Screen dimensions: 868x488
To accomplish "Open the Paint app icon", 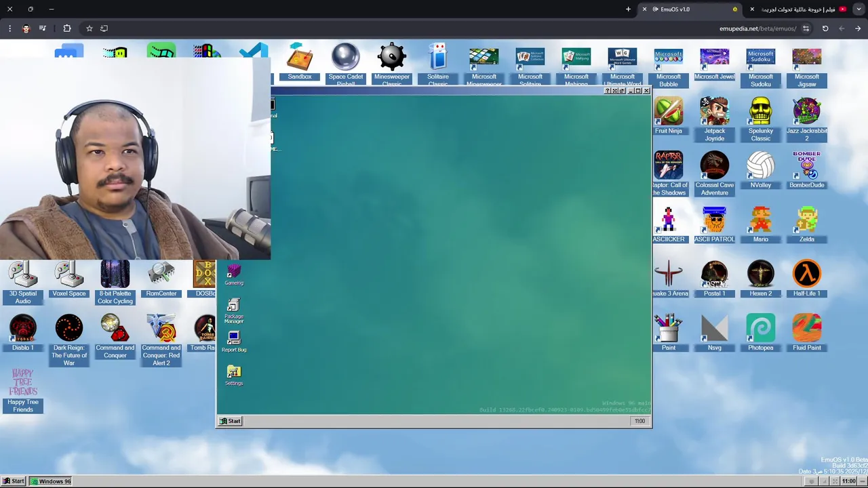I will coord(669,332).
